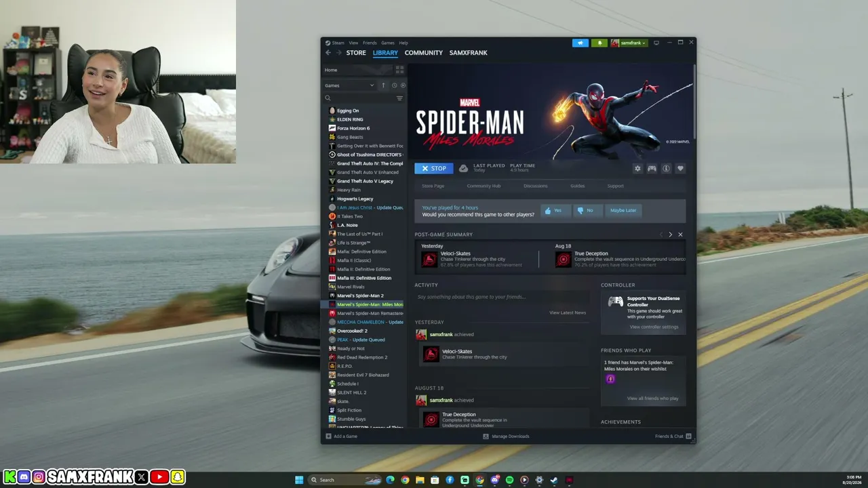This screenshot has height=488, width=868.
Task: Open the Games collection dropdown
Action: (x=349, y=85)
